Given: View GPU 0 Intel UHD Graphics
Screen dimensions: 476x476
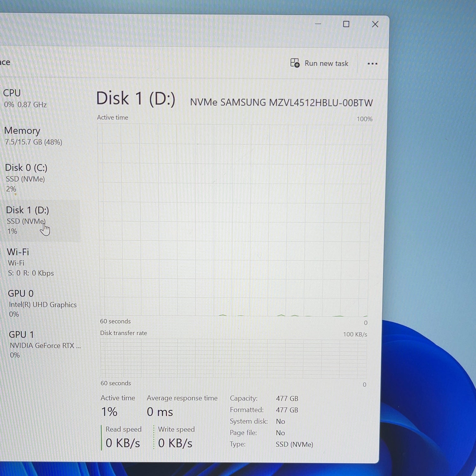Looking at the screenshot, I should [43, 304].
